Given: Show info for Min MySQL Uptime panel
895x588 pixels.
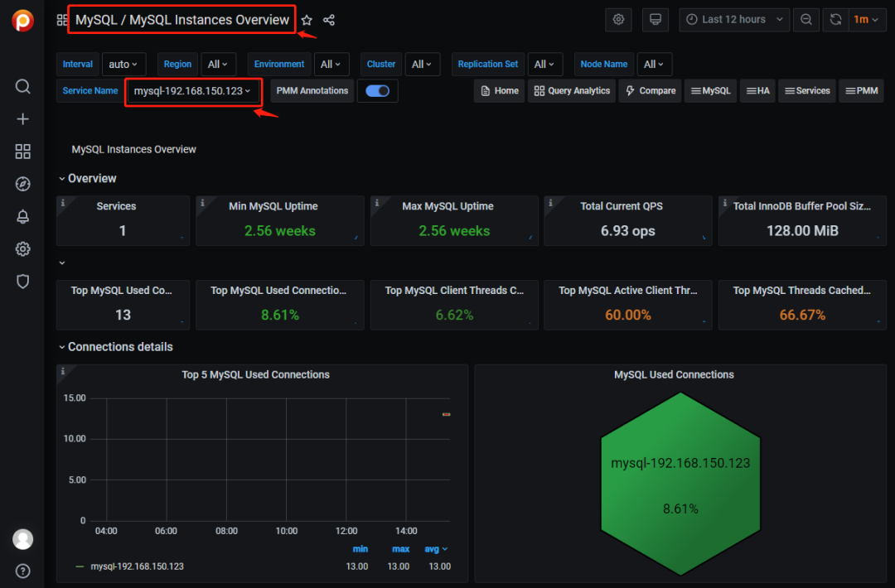Looking at the screenshot, I should pos(202,202).
